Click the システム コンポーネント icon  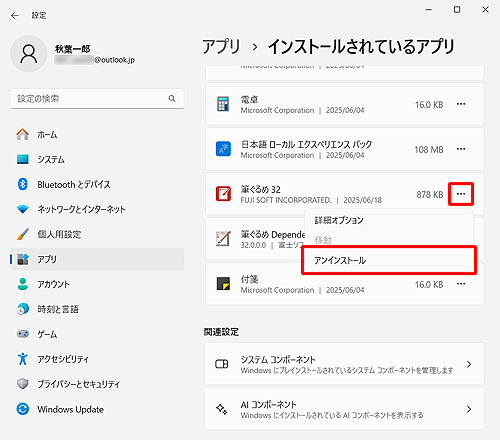pyautogui.click(x=222, y=364)
